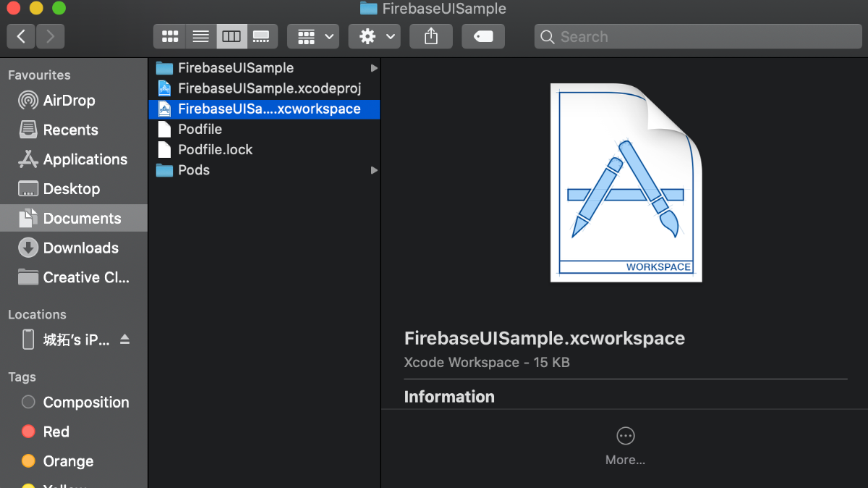Click the Information heading

(449, 397)
